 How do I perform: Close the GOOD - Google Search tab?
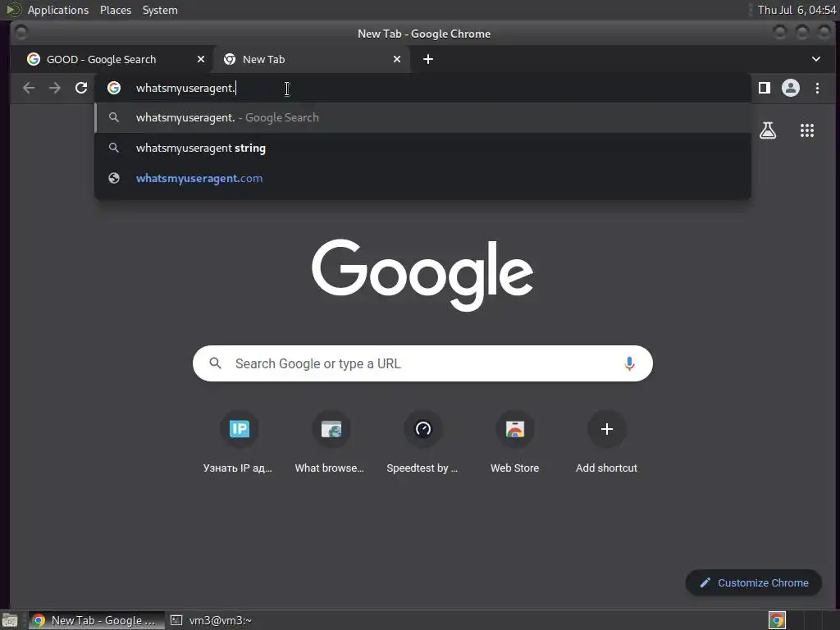tap(201, 59)
